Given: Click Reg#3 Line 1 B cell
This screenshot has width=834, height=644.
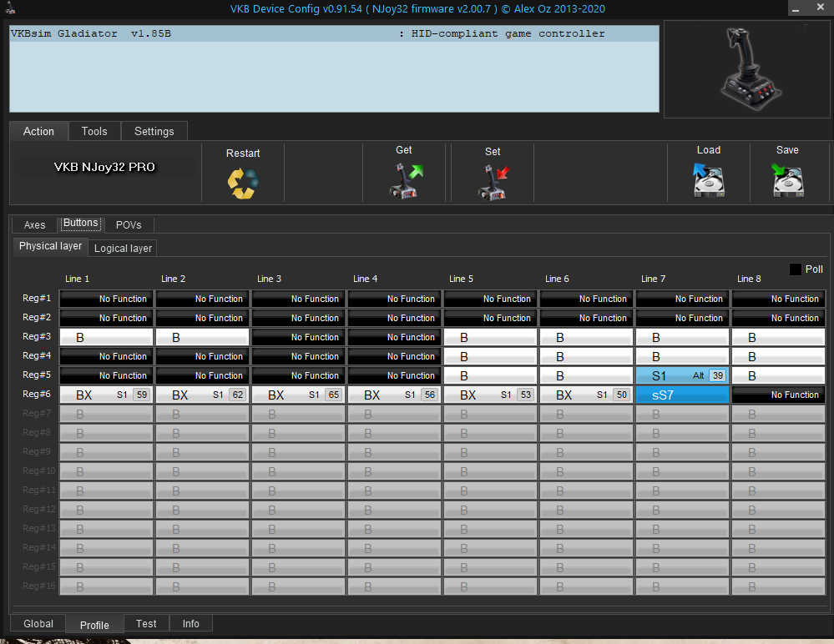Looking at the screenshot, I should point(106,337).
